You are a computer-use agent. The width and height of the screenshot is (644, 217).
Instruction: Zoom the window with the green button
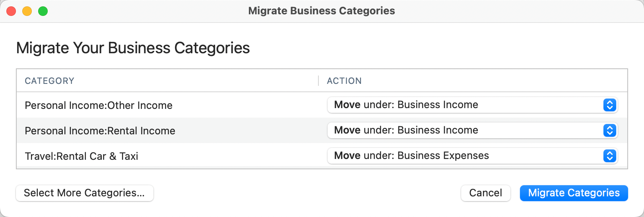tap(43, 11)
